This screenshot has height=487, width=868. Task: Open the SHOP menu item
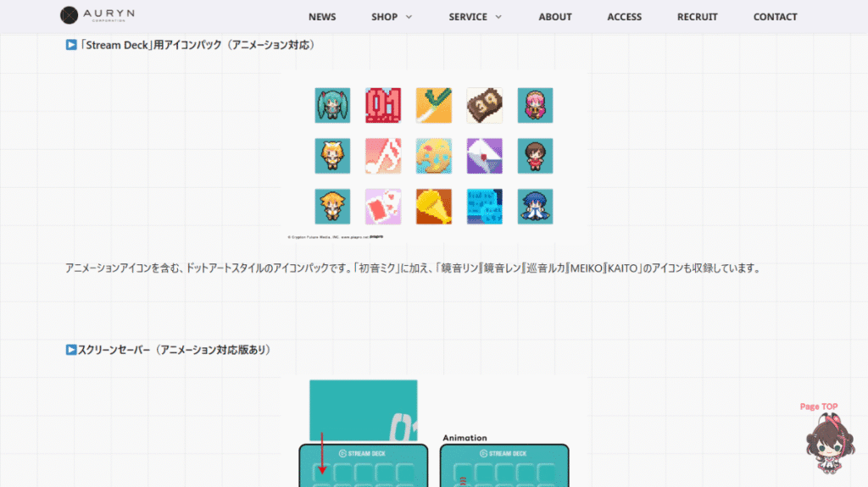click(384, 17)
